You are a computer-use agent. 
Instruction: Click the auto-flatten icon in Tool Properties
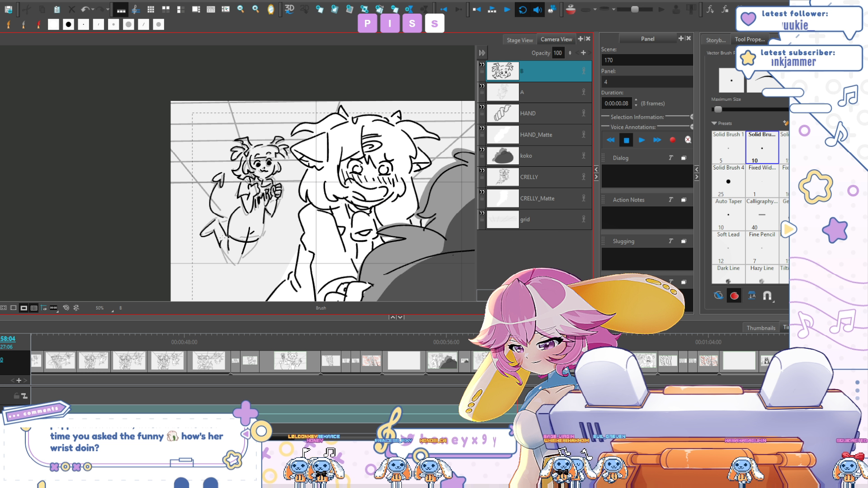click(x=752, y=296)
